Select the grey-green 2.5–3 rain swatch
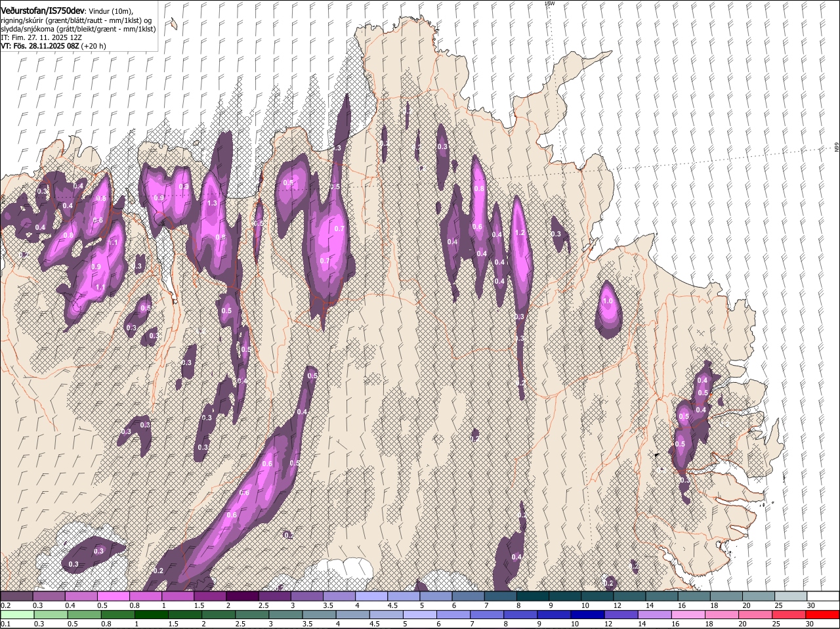 (253, 615)
